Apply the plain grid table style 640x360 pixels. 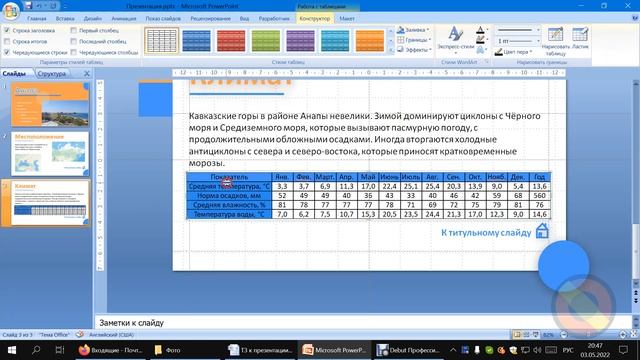(x=162, y=40)
